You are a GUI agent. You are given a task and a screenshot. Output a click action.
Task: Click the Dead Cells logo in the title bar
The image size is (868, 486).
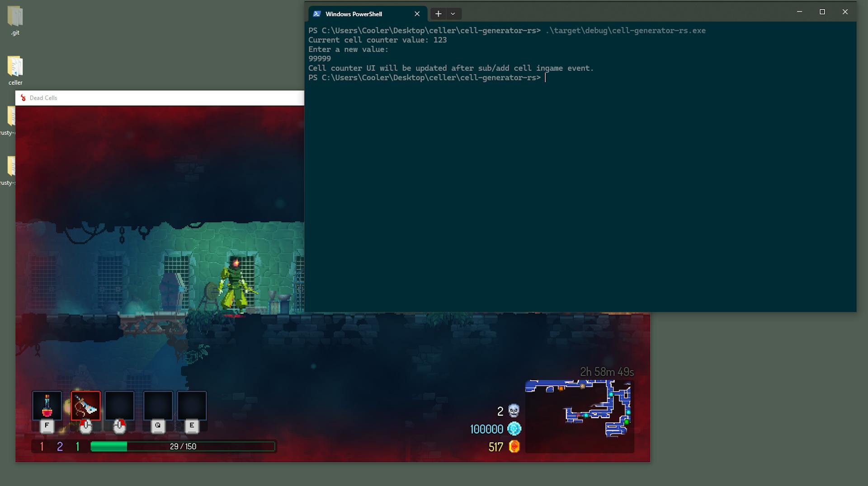22,98
